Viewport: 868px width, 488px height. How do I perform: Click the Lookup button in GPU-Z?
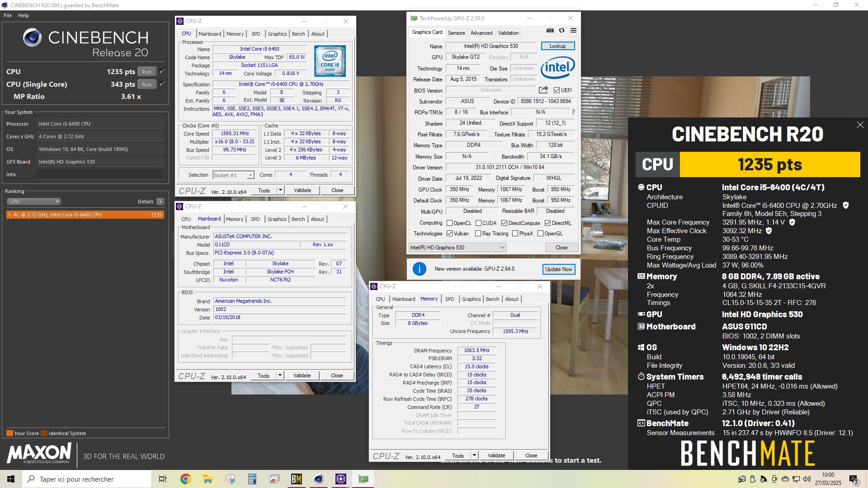[557, 46]
